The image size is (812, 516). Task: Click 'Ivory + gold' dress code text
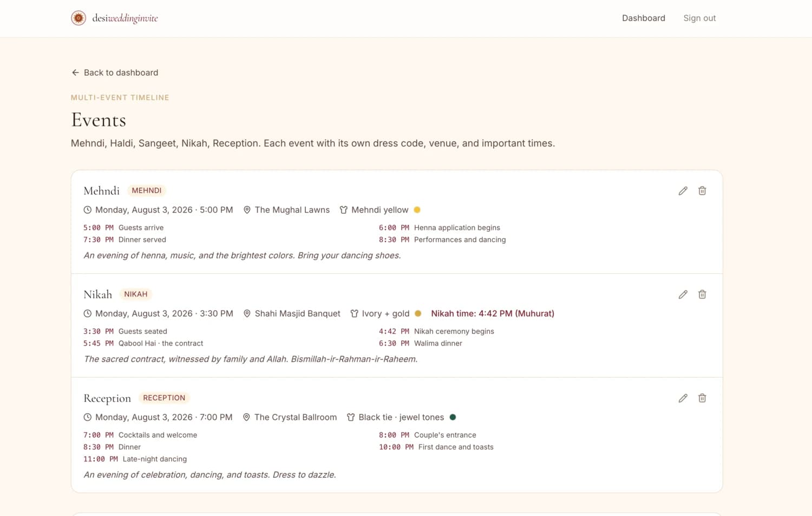(x=386, y=314)
